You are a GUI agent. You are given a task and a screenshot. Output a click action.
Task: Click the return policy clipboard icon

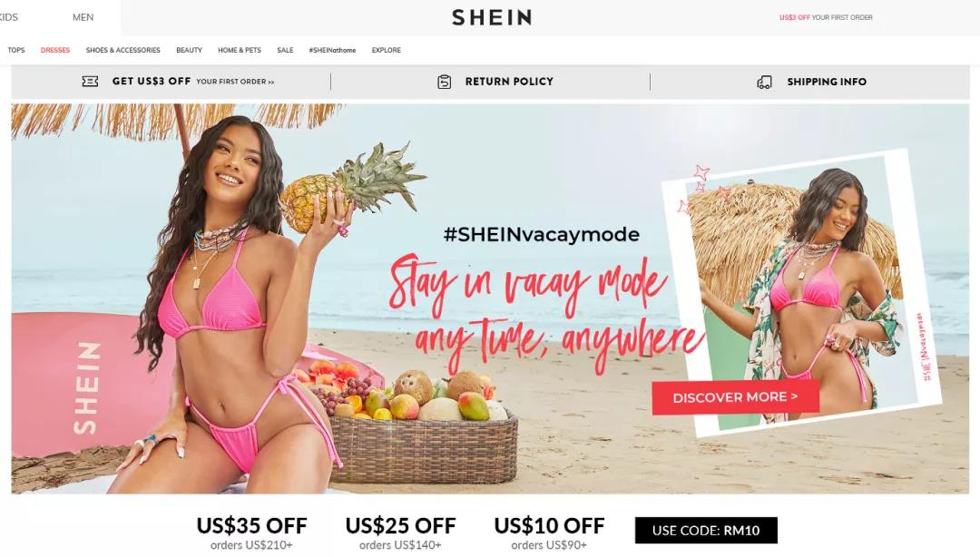[444, 82]
